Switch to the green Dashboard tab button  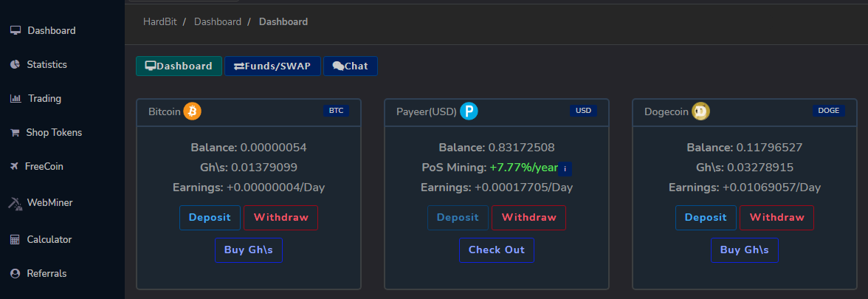179,66
